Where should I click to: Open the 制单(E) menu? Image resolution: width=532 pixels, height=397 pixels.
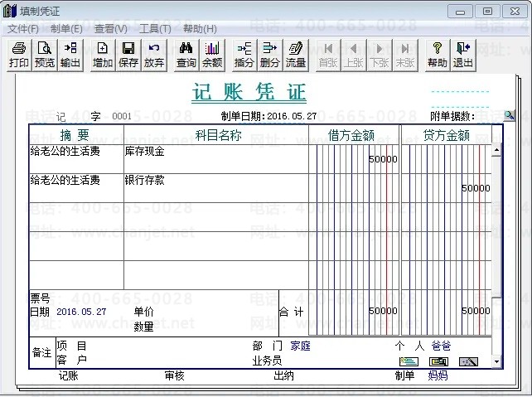(66, 29)
